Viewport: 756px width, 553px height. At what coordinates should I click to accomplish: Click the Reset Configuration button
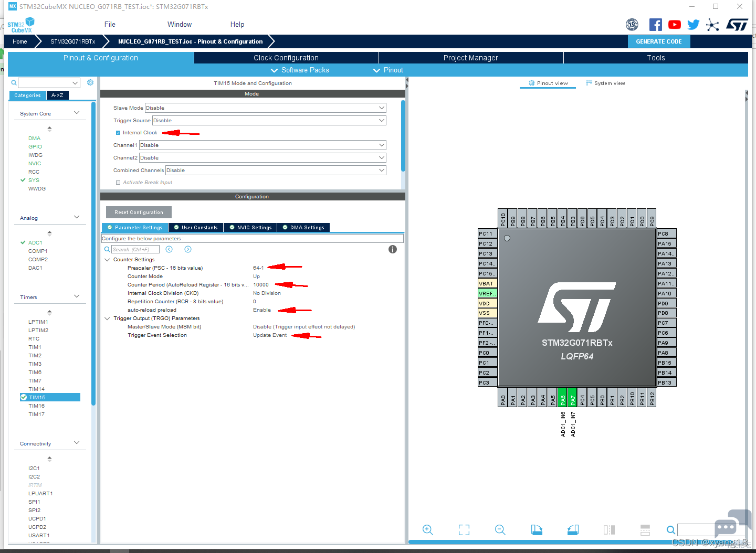[139, 212]
